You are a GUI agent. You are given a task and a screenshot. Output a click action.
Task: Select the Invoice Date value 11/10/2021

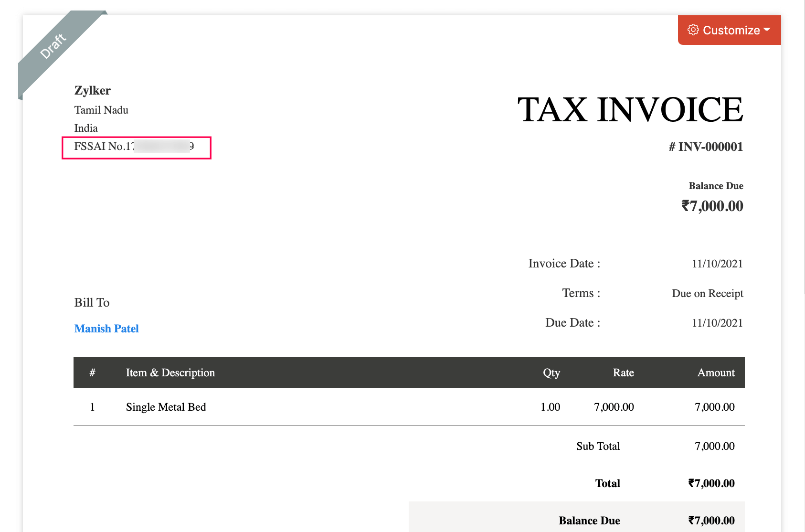tap(717, 263)
